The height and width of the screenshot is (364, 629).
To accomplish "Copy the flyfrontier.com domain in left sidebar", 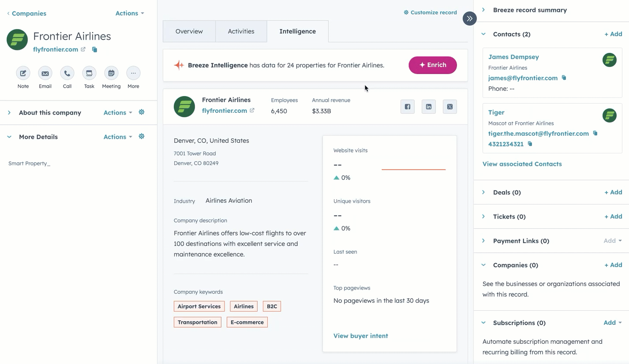I will coord(94,50).
